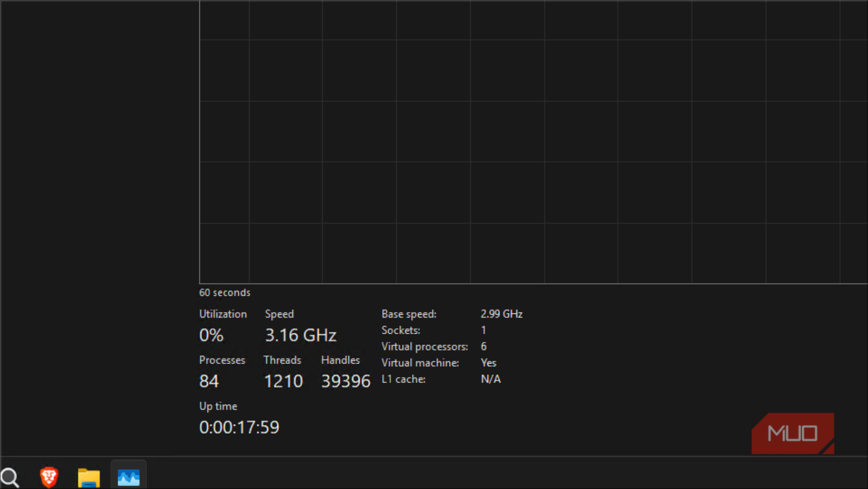The image size is (868, 489).
Task: Select the Task Manager taskbar icon
Action: tap(128, 477)
